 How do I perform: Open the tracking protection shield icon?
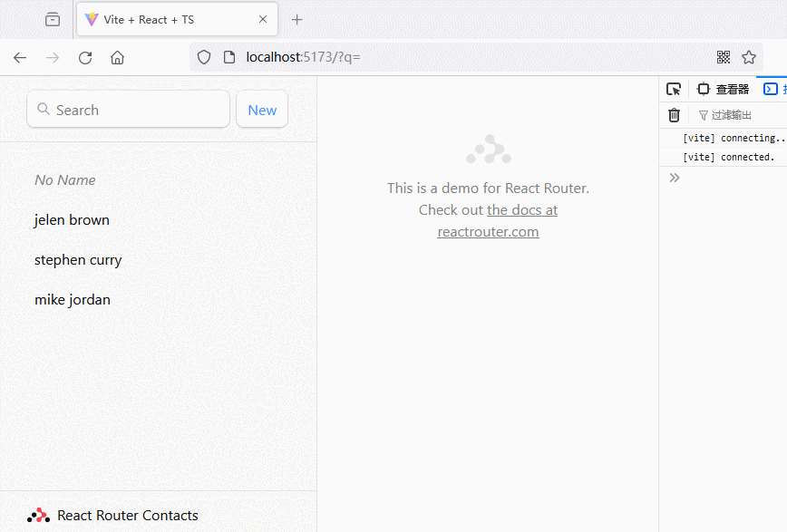[x=204, y=57]
